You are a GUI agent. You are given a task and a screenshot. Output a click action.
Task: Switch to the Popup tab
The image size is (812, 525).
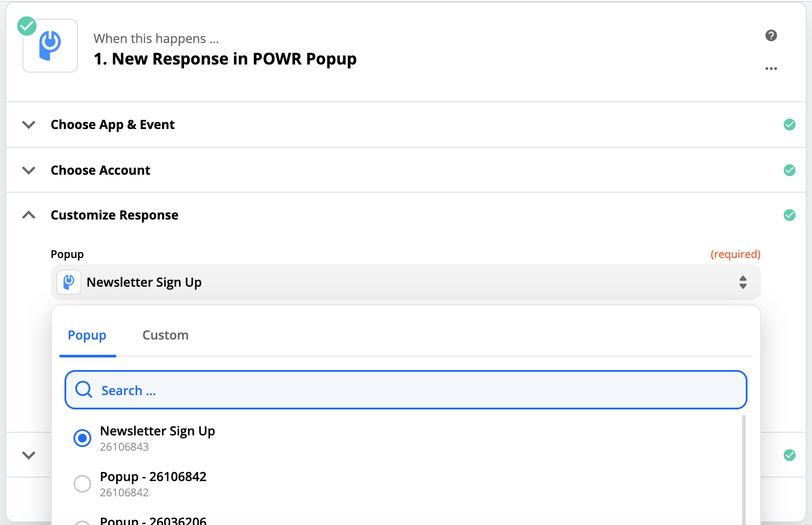click(x=87, y=335)
